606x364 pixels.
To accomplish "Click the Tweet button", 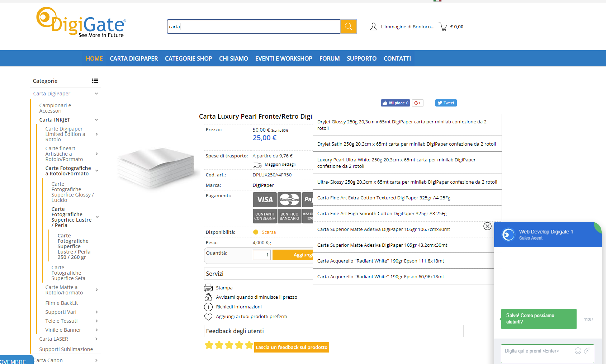I will [x=446, y=103].
